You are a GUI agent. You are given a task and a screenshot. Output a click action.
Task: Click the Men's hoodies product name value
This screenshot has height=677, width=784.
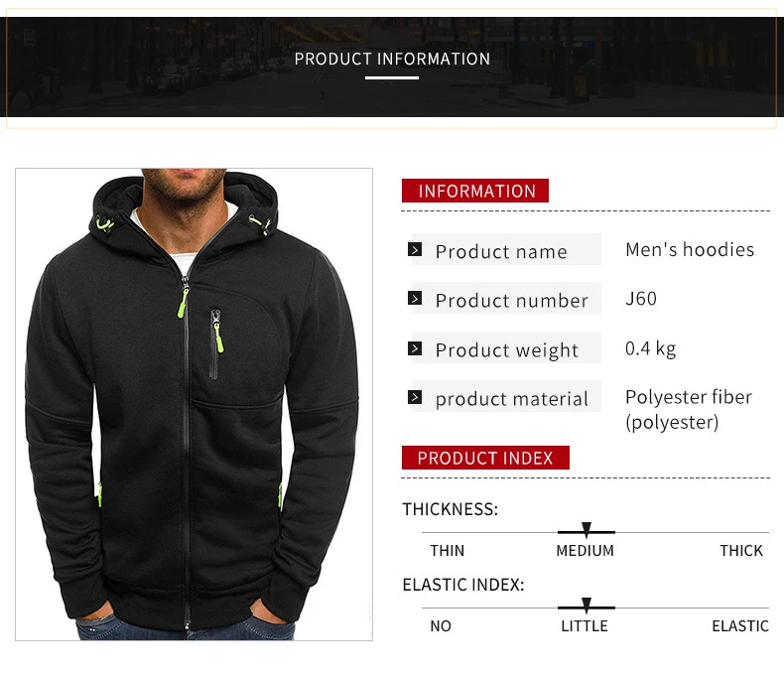[x=690, y=249]
